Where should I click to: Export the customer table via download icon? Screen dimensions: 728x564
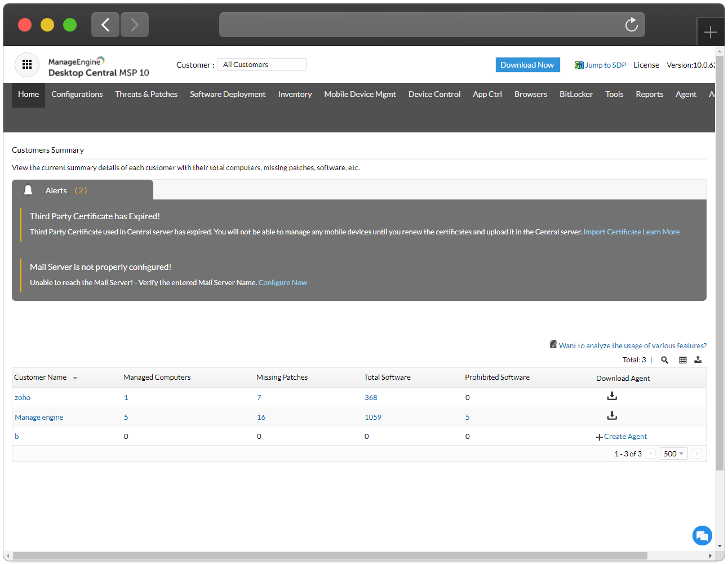[698, 360]
